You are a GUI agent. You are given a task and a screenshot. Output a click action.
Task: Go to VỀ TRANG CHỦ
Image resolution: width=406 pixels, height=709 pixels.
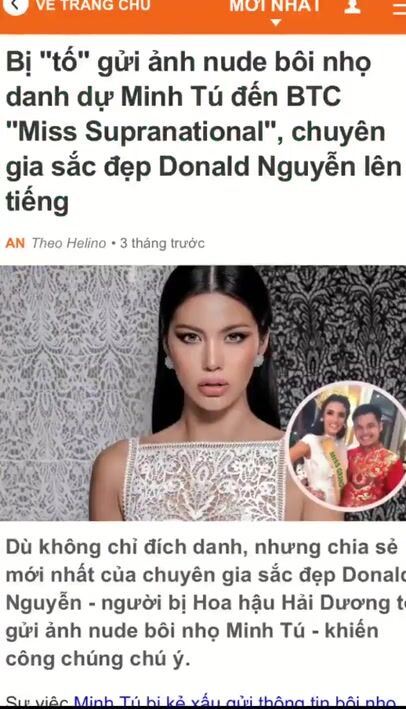coord(93,6)
